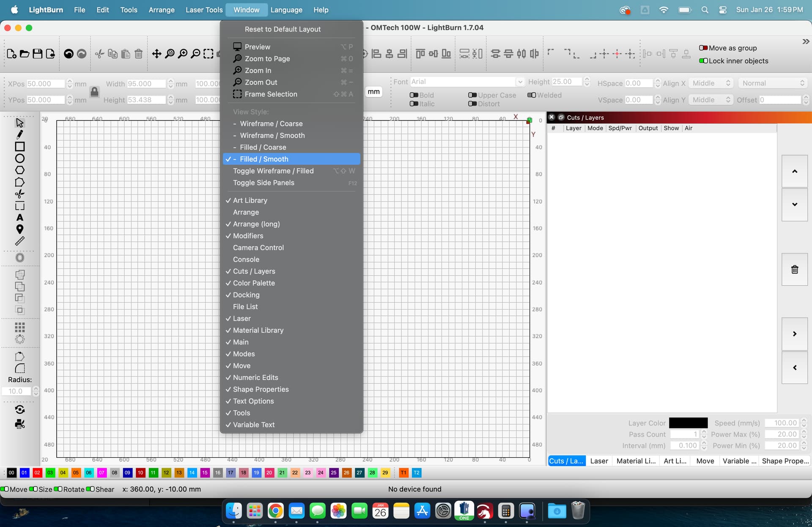Click the Align Left edges icon
The width and height of the screenshot is (812, 527).
(x=376, y=54)
